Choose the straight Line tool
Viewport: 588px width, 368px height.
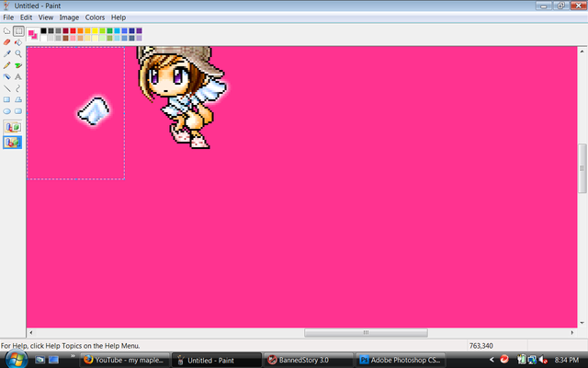[6, 88]
